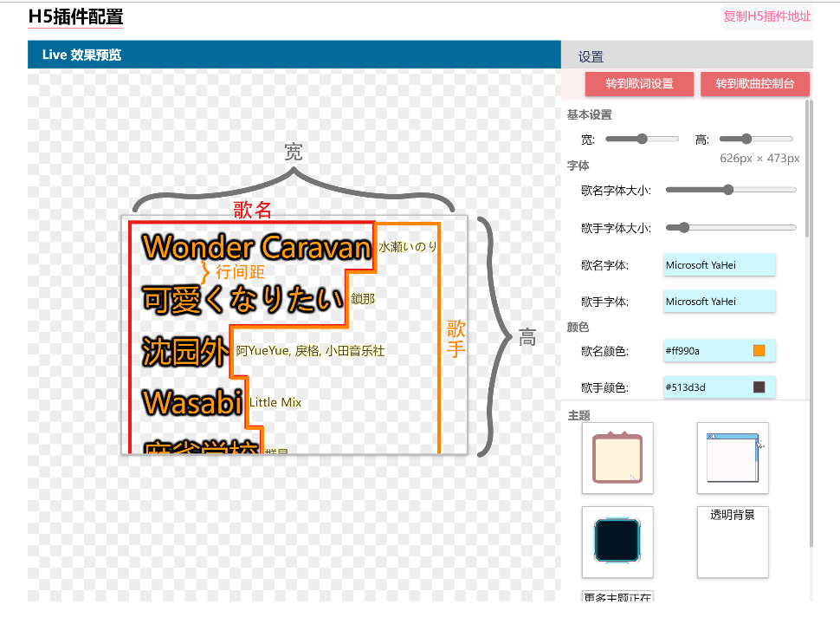840x624 pixels.
Task: Choose the dark neon frame theme
Action: (x=617, y=542)
